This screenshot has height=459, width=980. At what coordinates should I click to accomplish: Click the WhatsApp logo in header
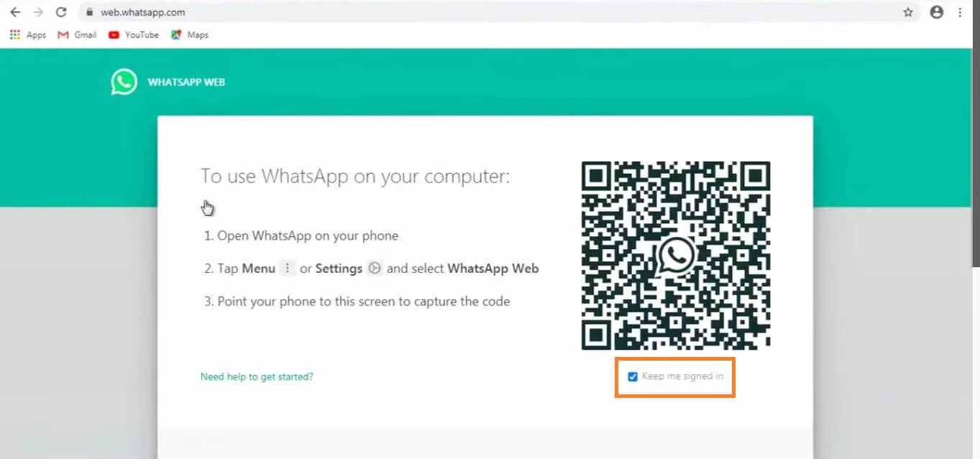click(x=124, y=82)
